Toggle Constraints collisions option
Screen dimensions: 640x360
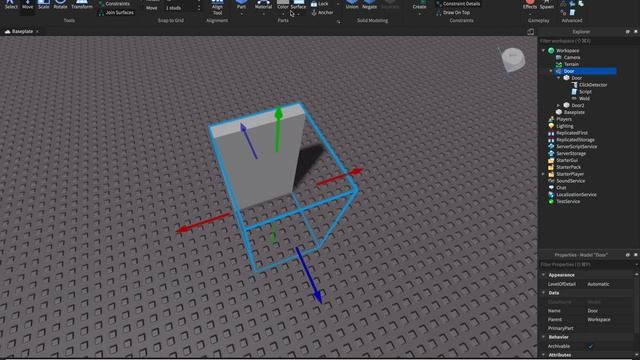114,4
